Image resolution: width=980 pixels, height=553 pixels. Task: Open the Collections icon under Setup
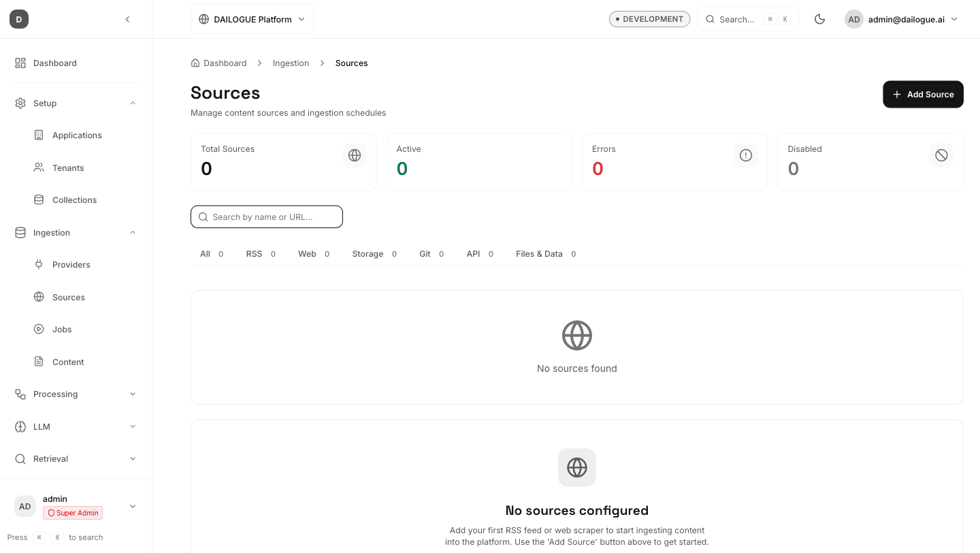pyautogui.click(x=39, y=200)
